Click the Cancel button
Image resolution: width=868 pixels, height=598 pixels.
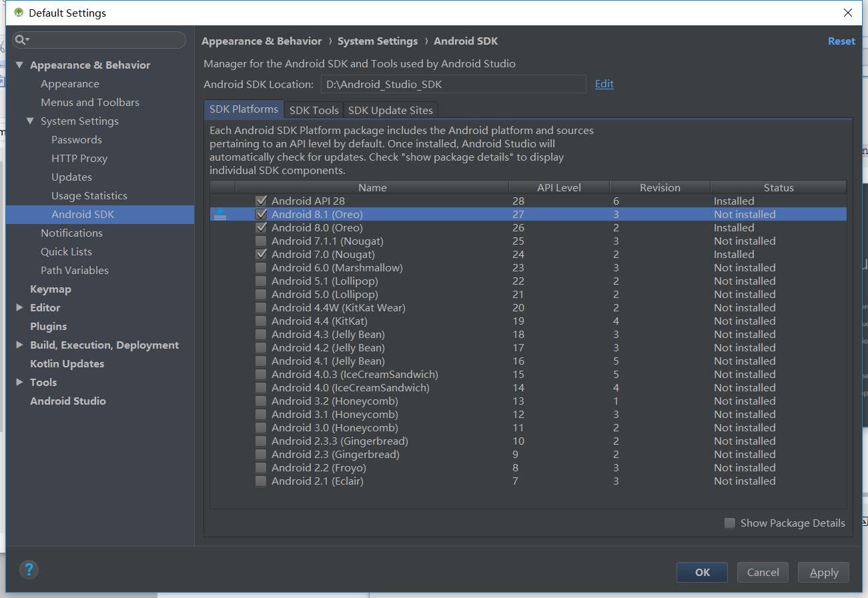click(763, 572)
